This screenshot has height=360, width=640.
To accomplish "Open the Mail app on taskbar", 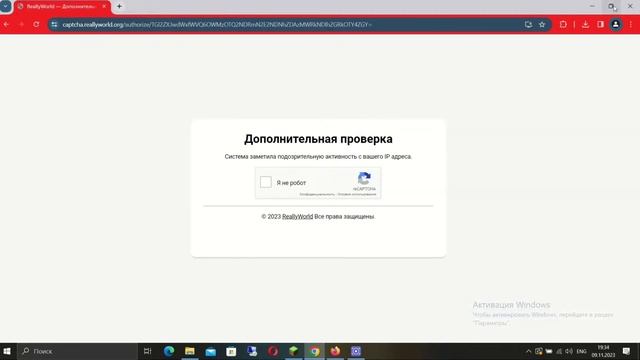I will click(x=211, y=351).
